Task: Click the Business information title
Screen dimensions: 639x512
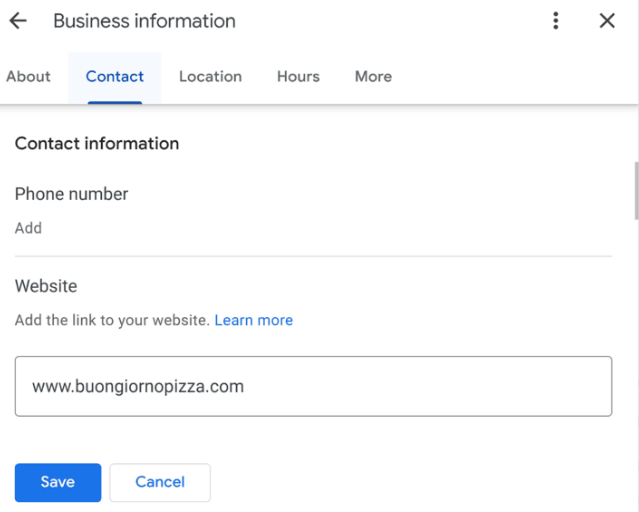Action: click(x=144, y=21)
